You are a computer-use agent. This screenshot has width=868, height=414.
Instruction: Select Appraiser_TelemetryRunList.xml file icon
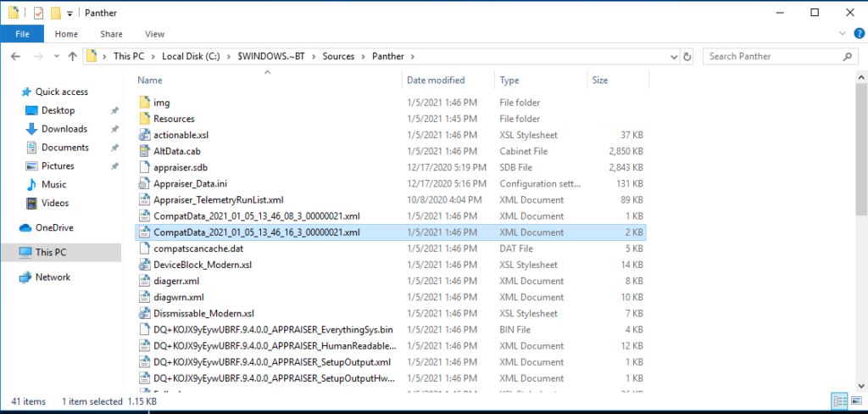[144, 199]
